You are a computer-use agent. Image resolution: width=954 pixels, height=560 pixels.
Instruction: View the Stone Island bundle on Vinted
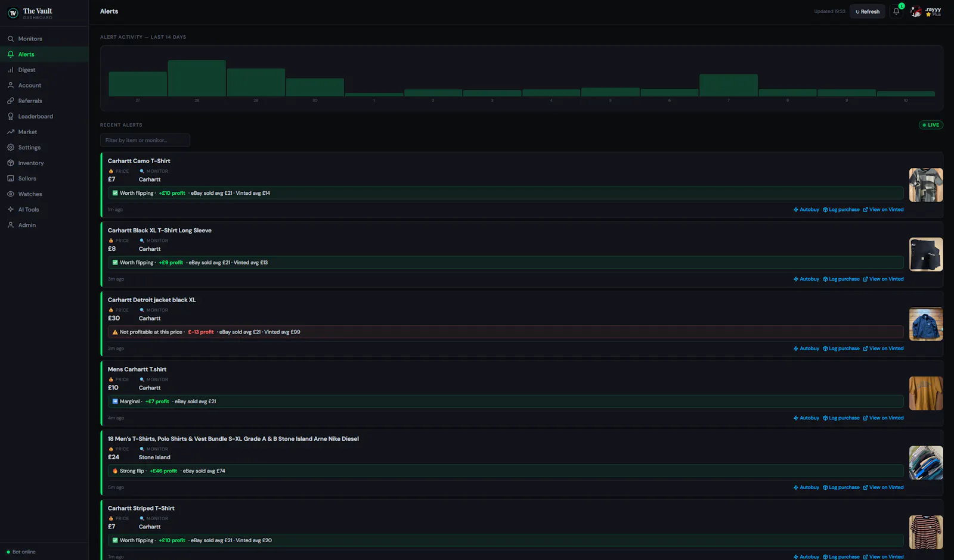(x=883, y=487)
